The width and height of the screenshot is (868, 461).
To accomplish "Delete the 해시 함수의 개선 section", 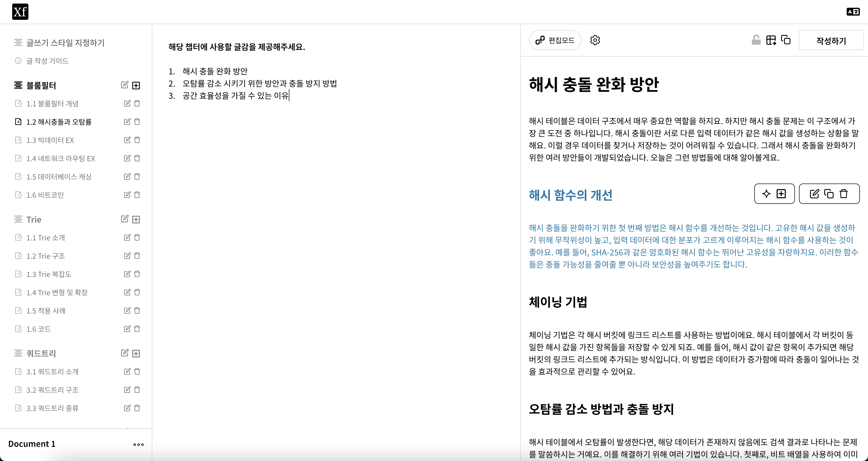I will [844, 194].
